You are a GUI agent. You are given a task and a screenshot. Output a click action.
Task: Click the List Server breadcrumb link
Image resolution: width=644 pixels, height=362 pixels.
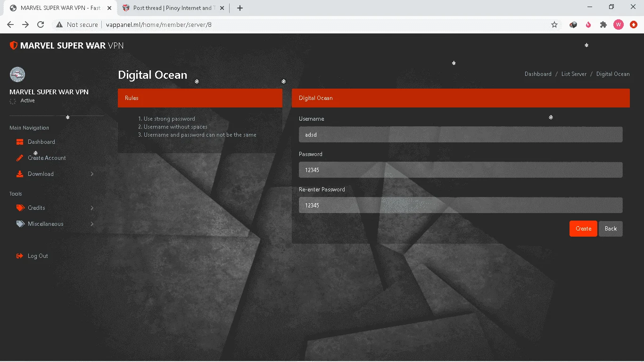(574, 74)
